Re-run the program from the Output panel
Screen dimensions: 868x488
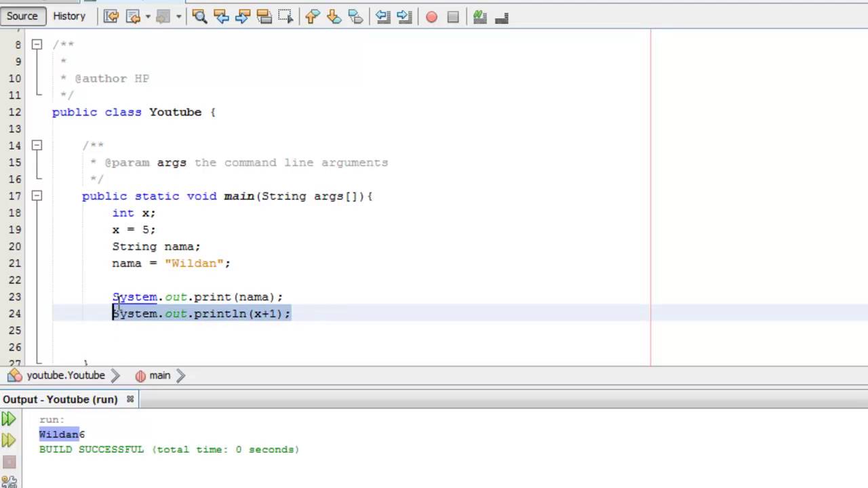click(x=9, y=420)
